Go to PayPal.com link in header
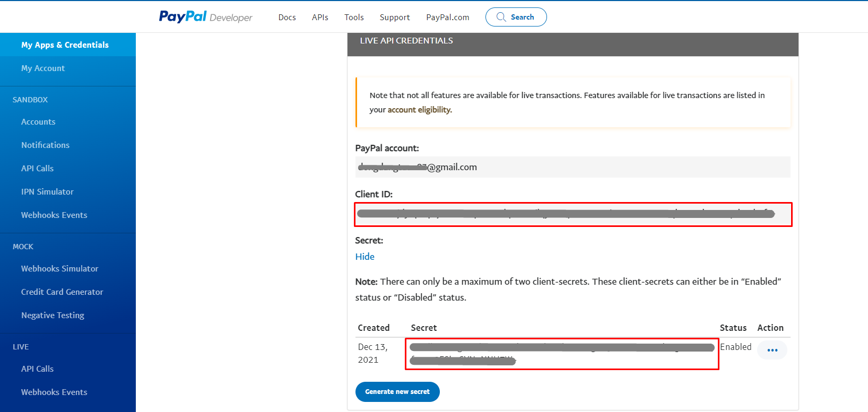868x412 pixels. pos(448,17)
